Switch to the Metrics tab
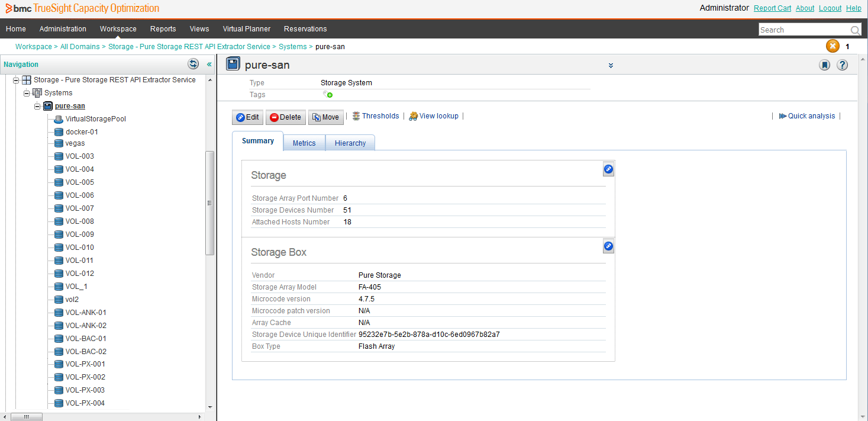Image resolution: width=868 pixels, height=421 pixels. [x=304, y=143]
